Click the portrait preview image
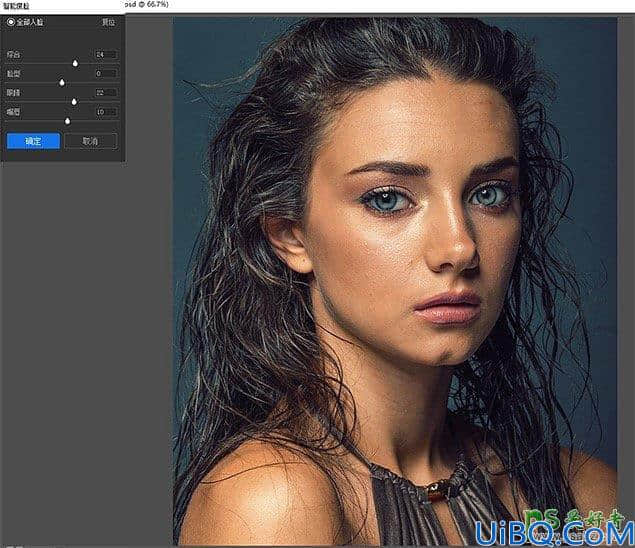635x548 pixels. point(395,281)
